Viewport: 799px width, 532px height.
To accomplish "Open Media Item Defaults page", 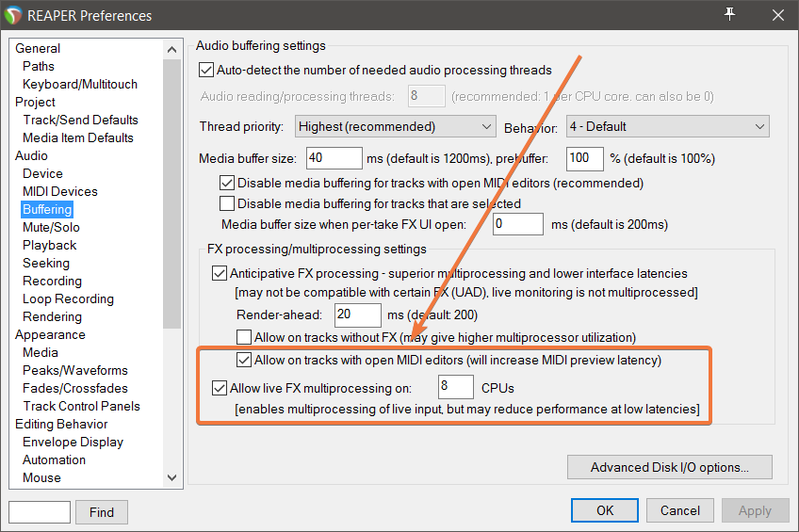I will (78, 137).
